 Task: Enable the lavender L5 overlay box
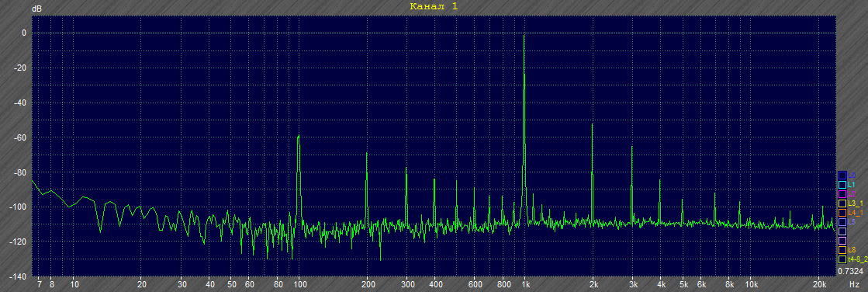pos(842,222)
